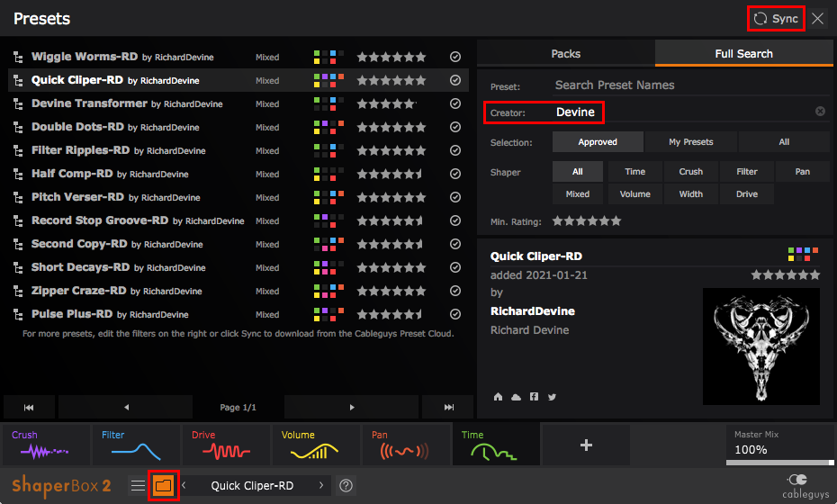Viewport: 837px width, 504px height.
Task: Click the preset icon beside Devine Transformer
Action: tap(18, 103)
